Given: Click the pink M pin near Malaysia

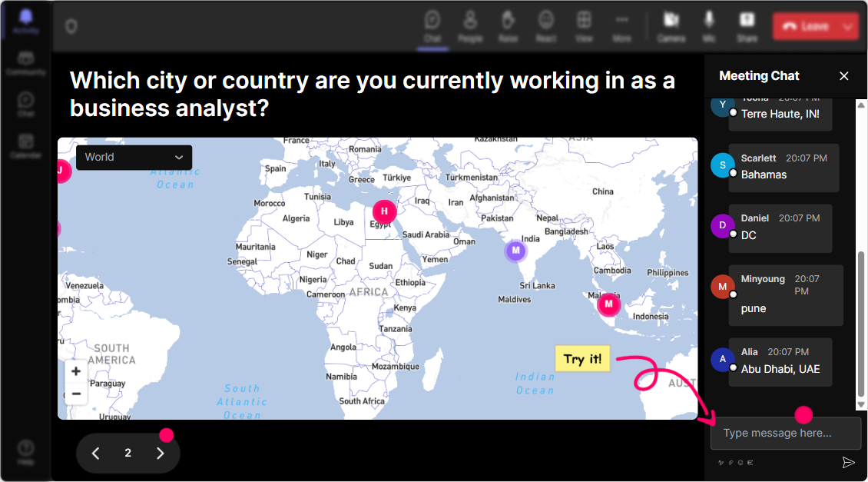Looking at the screenshot, I should click(608, 304).
